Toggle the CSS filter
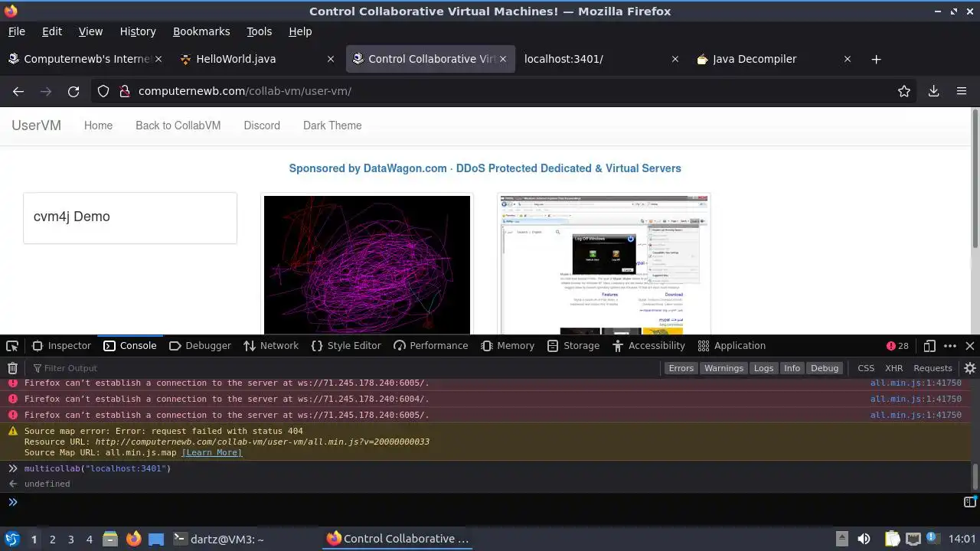Screen dimensions: 980x551 (x=866, y=368)
